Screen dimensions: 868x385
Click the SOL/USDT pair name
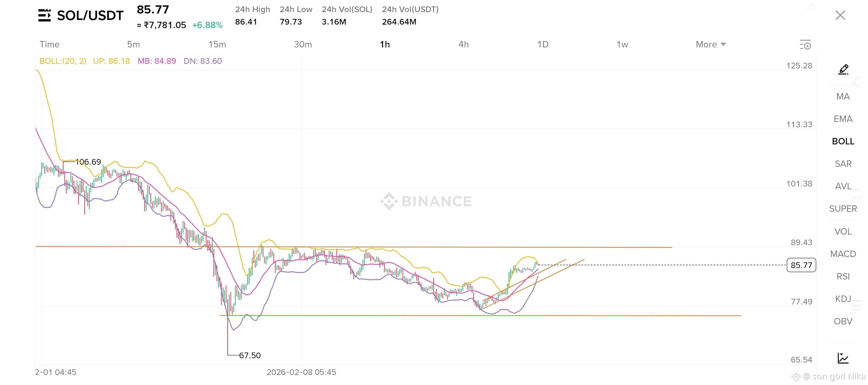coord(90,16)
